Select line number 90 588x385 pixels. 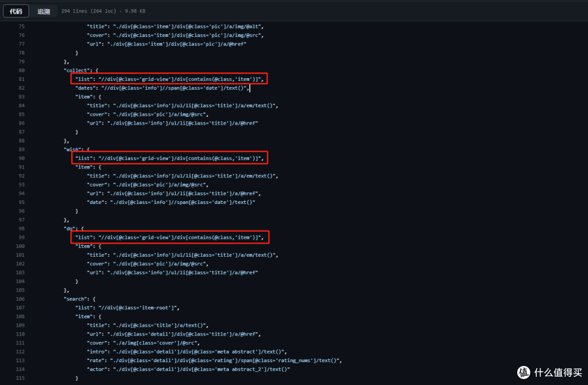coord(21,158)
